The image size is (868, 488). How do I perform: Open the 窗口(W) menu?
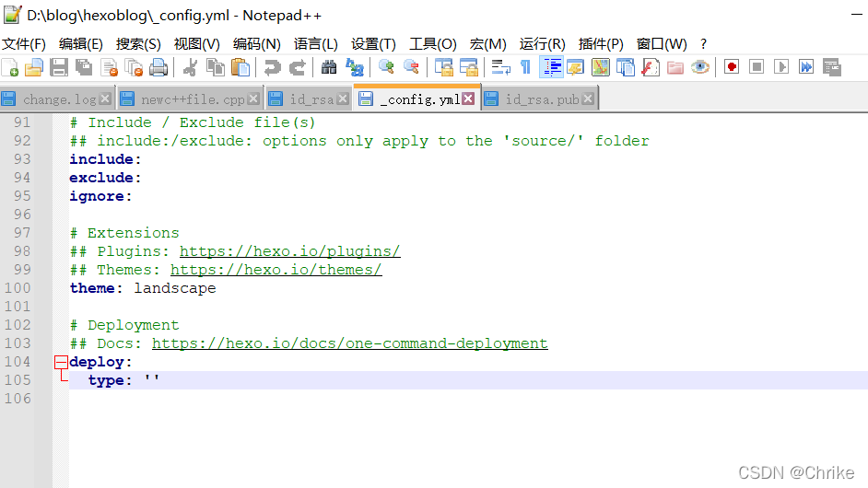point(662,43)
